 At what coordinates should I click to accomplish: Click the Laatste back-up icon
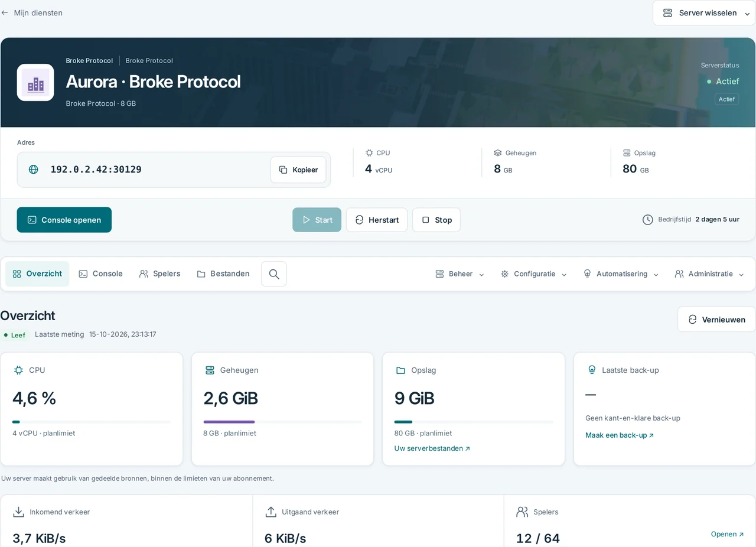click(592, 370)
